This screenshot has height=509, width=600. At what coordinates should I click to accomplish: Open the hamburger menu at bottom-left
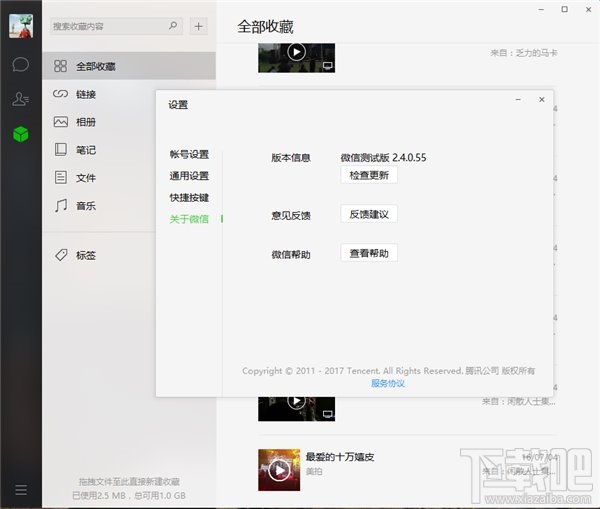[21, 489]
